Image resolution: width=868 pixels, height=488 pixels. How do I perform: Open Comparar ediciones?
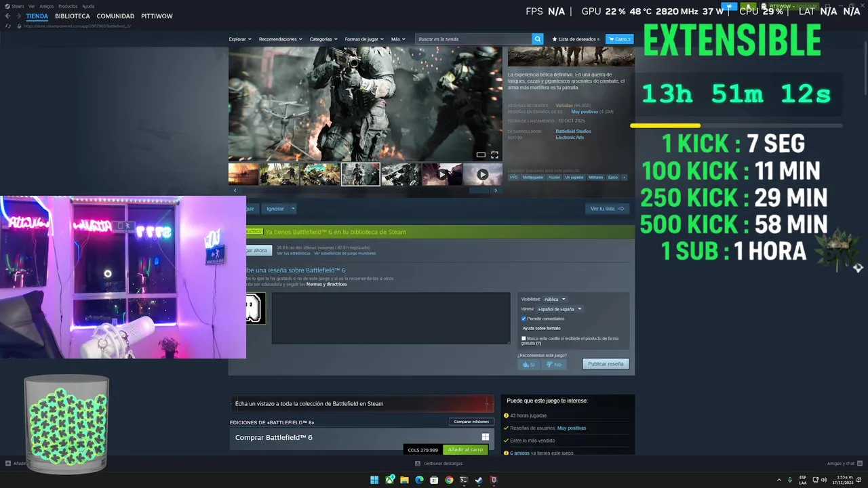click(x=471, y=422)
